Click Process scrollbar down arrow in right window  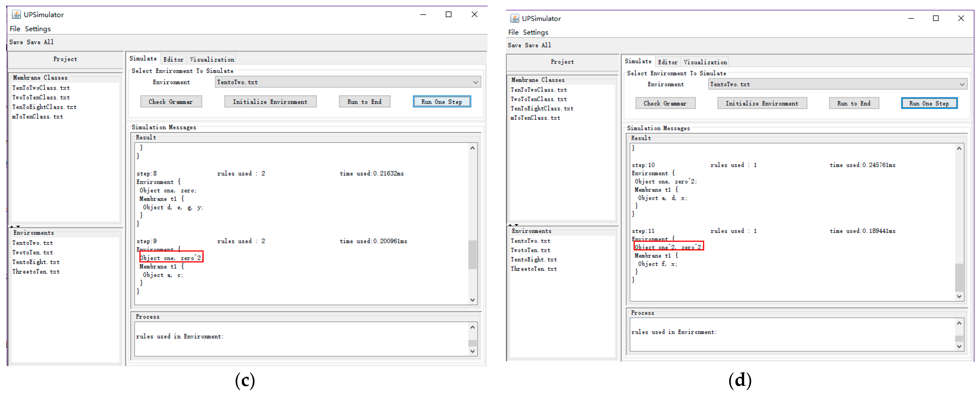[959, 346]
